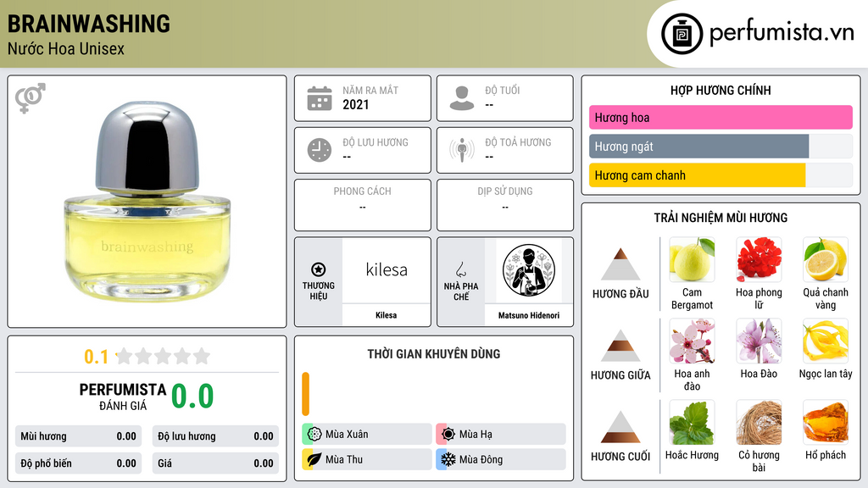This screenshot has width=868, height=488.
Task: Click the Thời gian khuyên dùng heading
Action: pyautogui.click(x=434, y=354)
